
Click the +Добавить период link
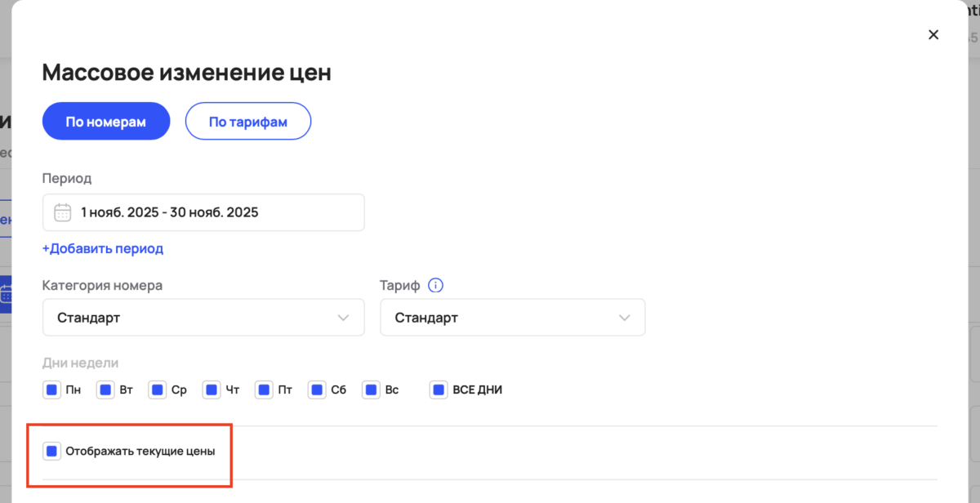103,248
